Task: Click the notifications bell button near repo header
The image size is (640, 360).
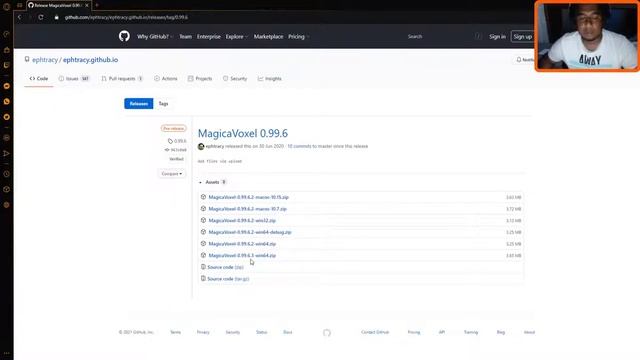Action: click(x=524, y=60)
